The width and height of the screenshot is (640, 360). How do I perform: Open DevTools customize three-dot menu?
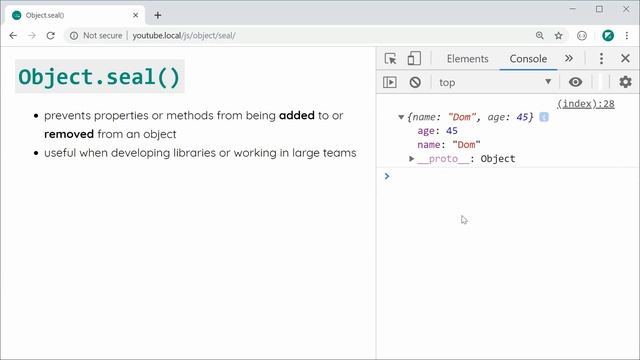(x=601, y=58)
